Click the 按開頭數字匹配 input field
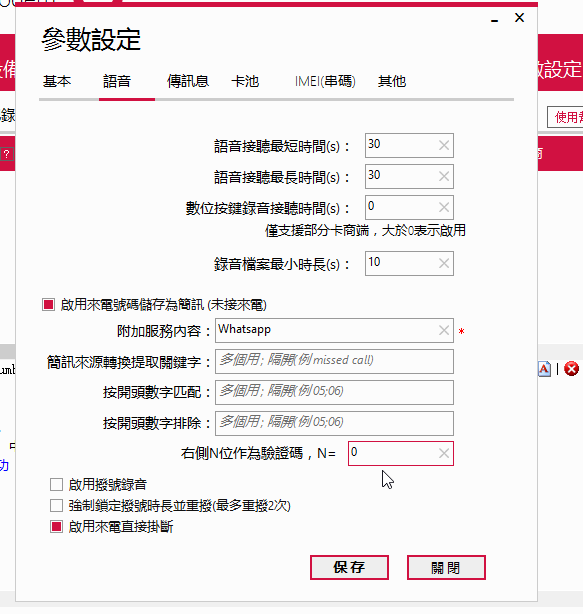The image size is (583, 614). (x=334, y=392)
